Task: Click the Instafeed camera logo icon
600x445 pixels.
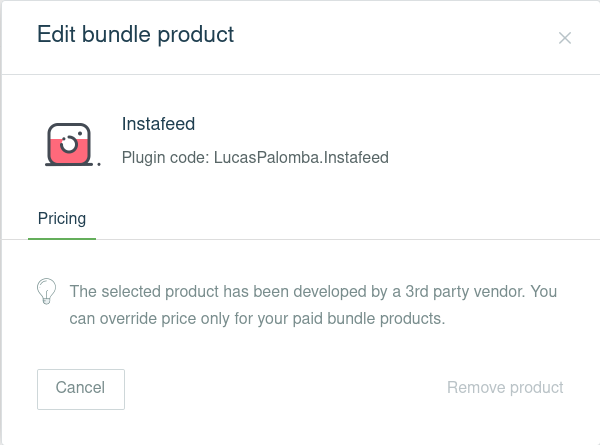Action: click(70, 147)
